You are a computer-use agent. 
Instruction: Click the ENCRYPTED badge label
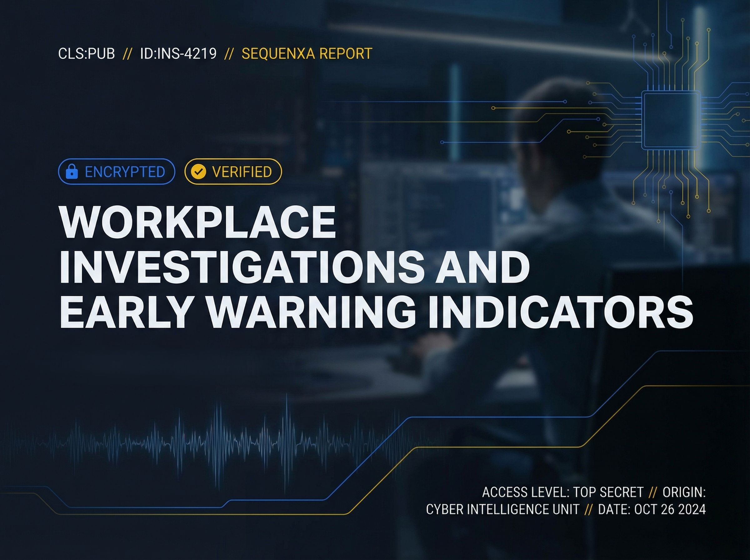125,172
